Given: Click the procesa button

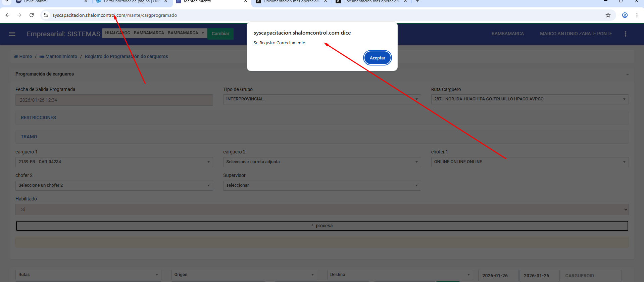Looking at the screenshot, I should (322, 226).
